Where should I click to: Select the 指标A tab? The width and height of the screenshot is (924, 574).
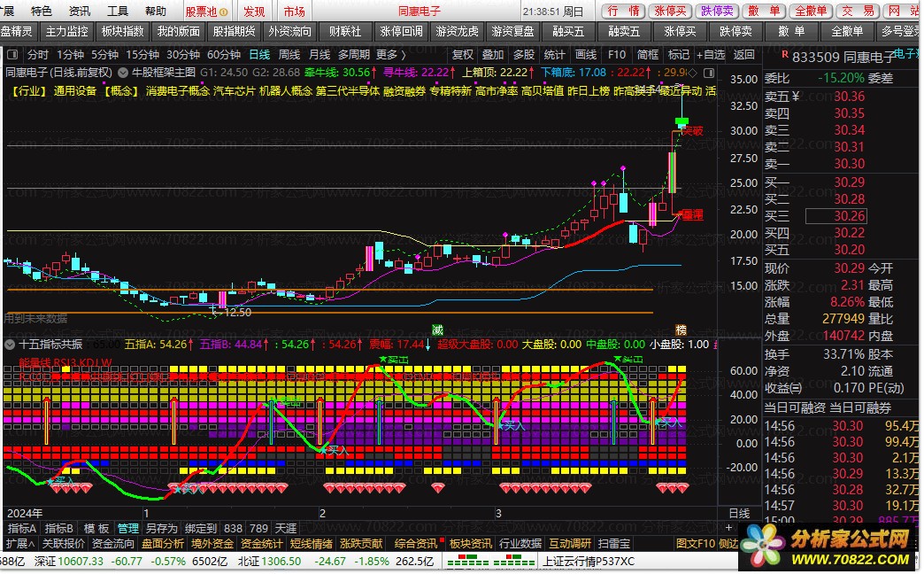[22, 529]
